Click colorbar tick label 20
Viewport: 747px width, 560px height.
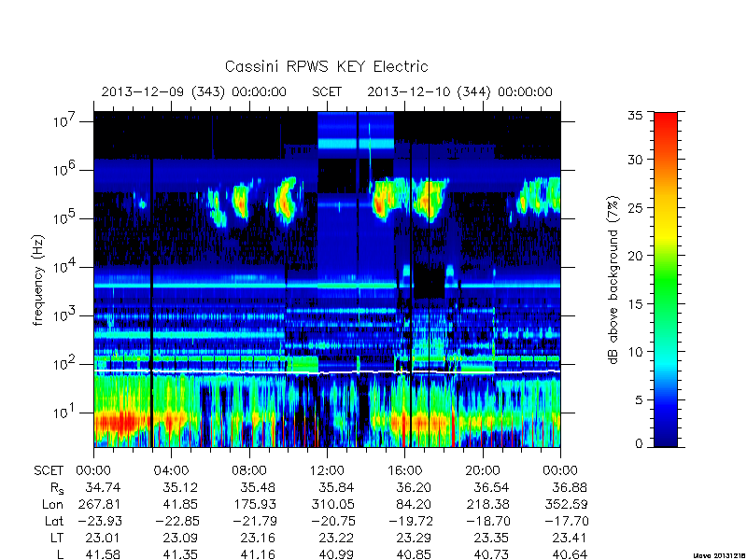point(635,256)
